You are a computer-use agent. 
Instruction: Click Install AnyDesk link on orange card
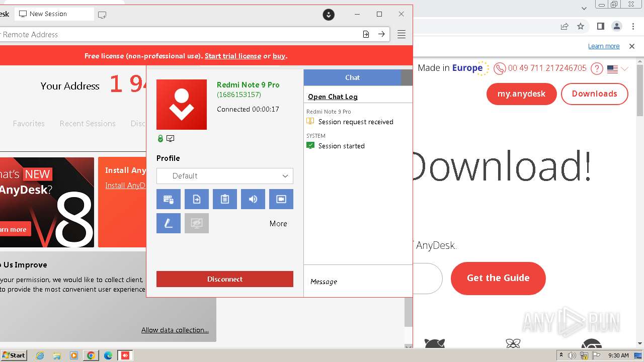click(x=125, y=186)
